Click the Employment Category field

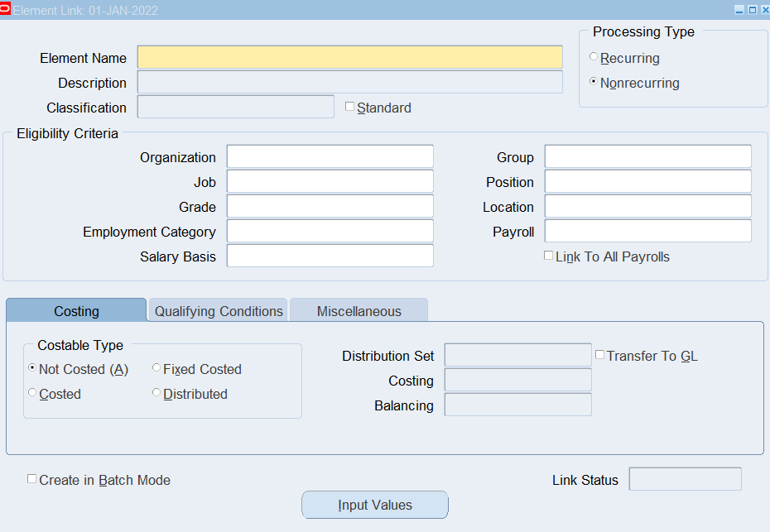point(330,232)
